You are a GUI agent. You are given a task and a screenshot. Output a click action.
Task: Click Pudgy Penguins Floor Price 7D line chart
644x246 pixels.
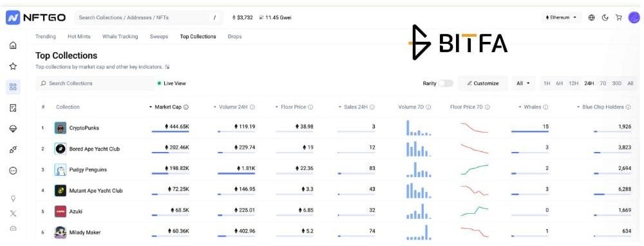[475, 169]
